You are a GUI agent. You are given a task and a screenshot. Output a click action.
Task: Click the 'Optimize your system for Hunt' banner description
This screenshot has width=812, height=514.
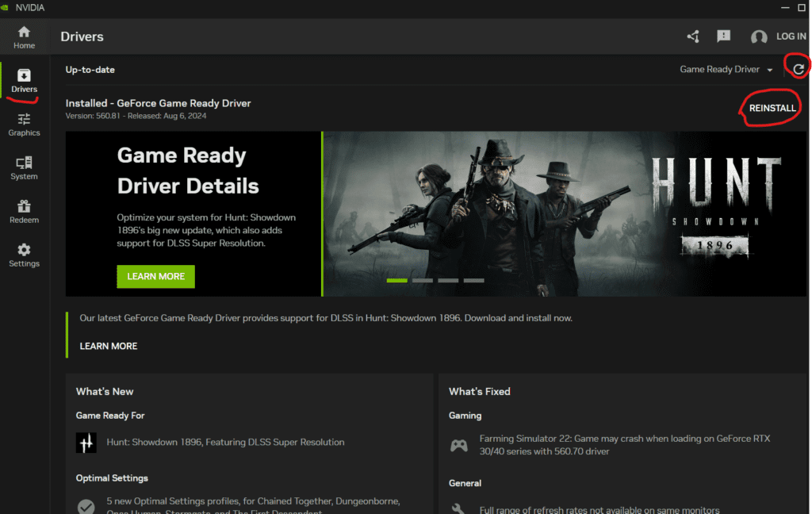[206, 231]
